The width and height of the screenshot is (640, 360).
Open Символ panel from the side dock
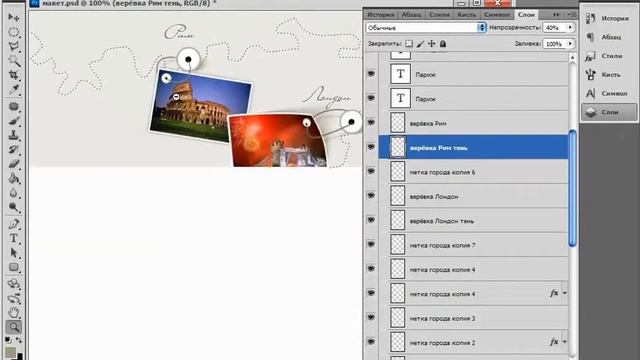[609, 93]
